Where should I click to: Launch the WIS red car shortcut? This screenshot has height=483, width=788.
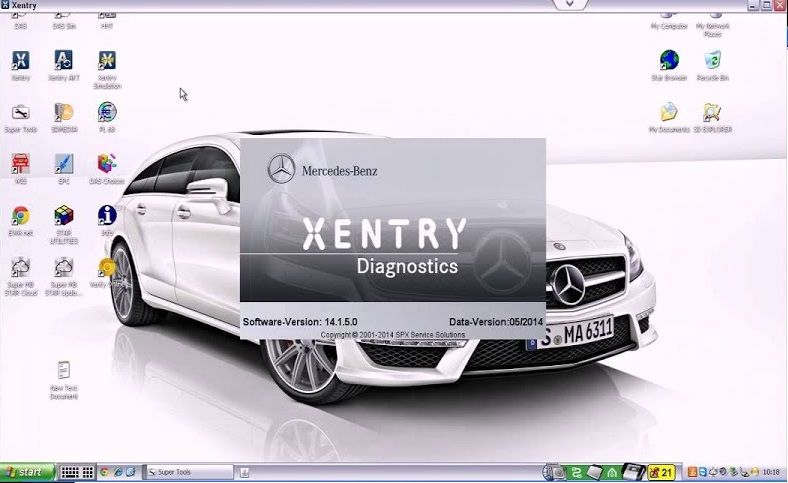(x=21, y=164)
